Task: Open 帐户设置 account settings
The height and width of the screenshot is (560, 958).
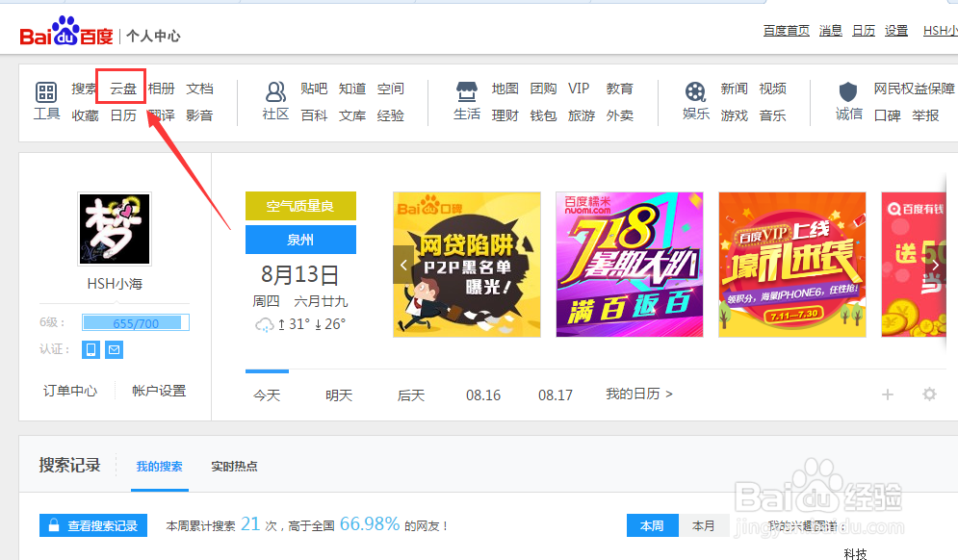Action: click(x=159, y=391)
